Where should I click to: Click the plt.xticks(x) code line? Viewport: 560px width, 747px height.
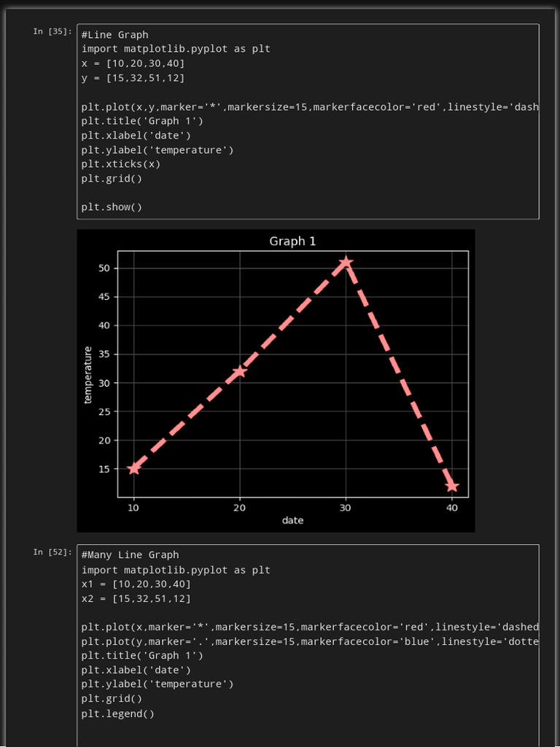click(121, 164)
